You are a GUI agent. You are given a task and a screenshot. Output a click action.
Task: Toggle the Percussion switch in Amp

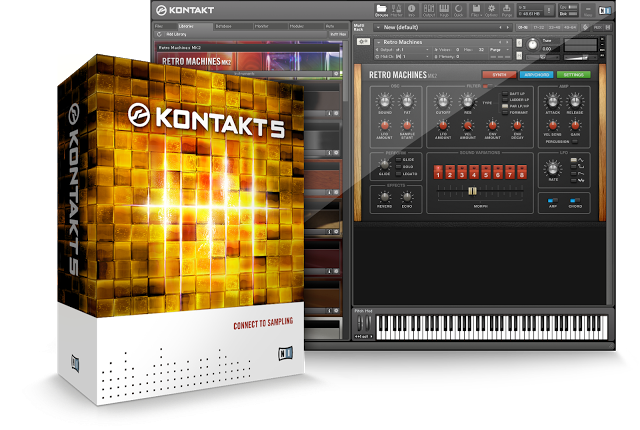click(x=575, y=142)
